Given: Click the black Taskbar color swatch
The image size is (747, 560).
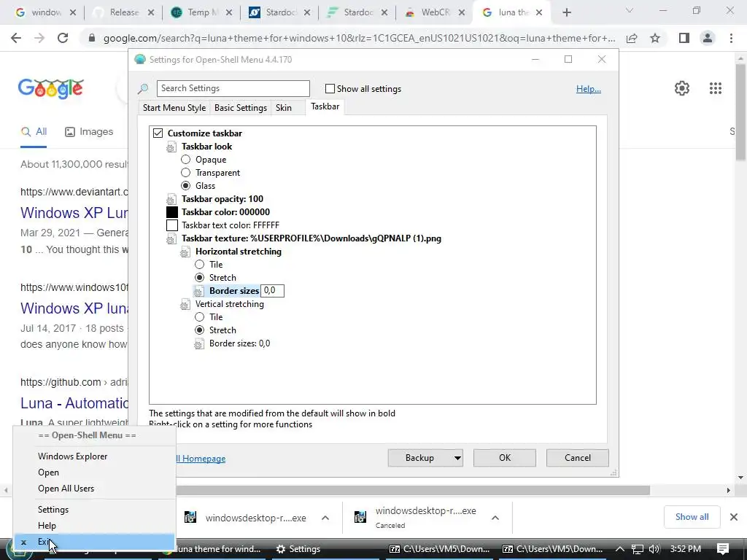Looking at the screenshot, I should pyautogui.click(x=172, y=212).
